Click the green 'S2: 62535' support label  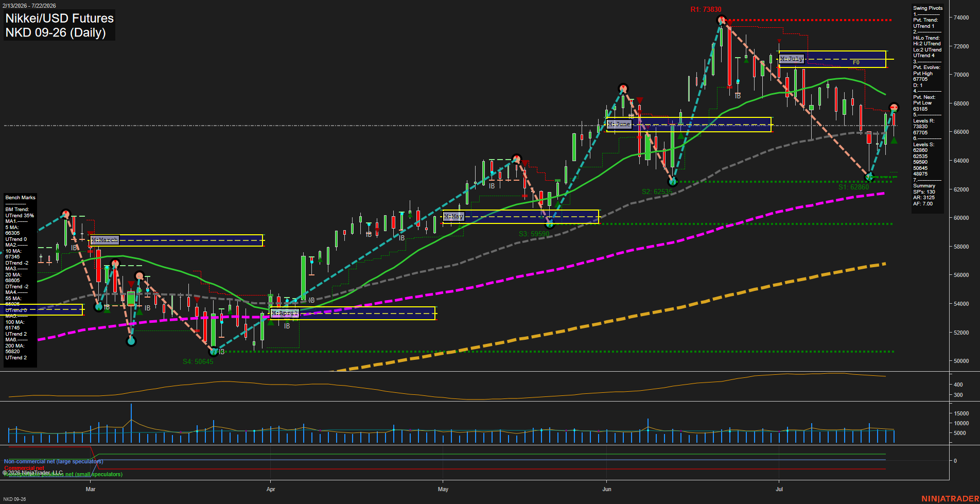[657, 192]
